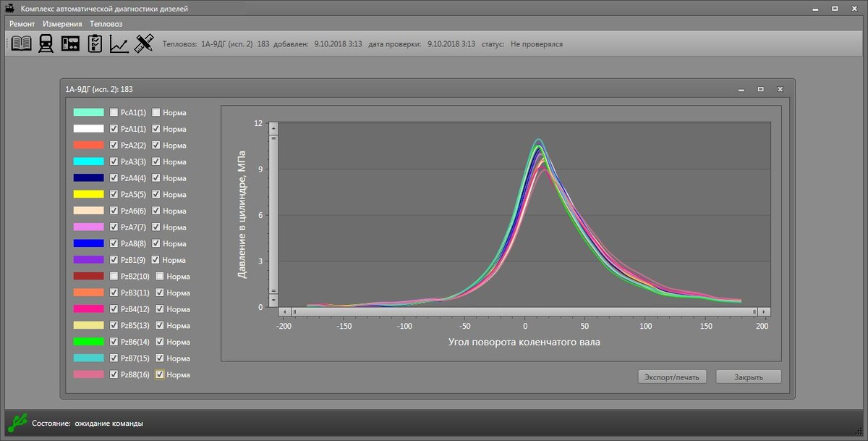Viewport: 868px width, 441px height.
Task: Toggle the PzB7(15) curve checkbox
Action: coord(114,358)
